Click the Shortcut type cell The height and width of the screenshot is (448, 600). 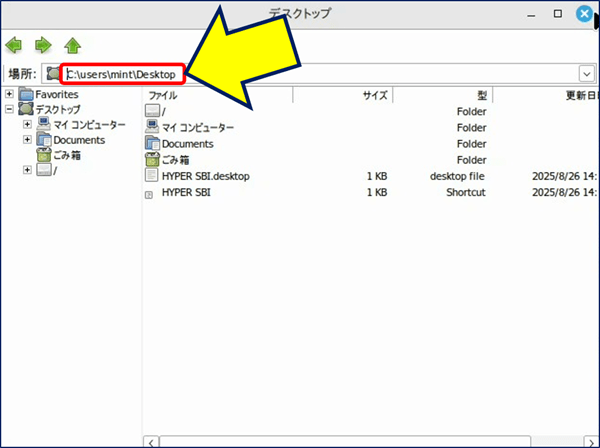click(466, 192)
